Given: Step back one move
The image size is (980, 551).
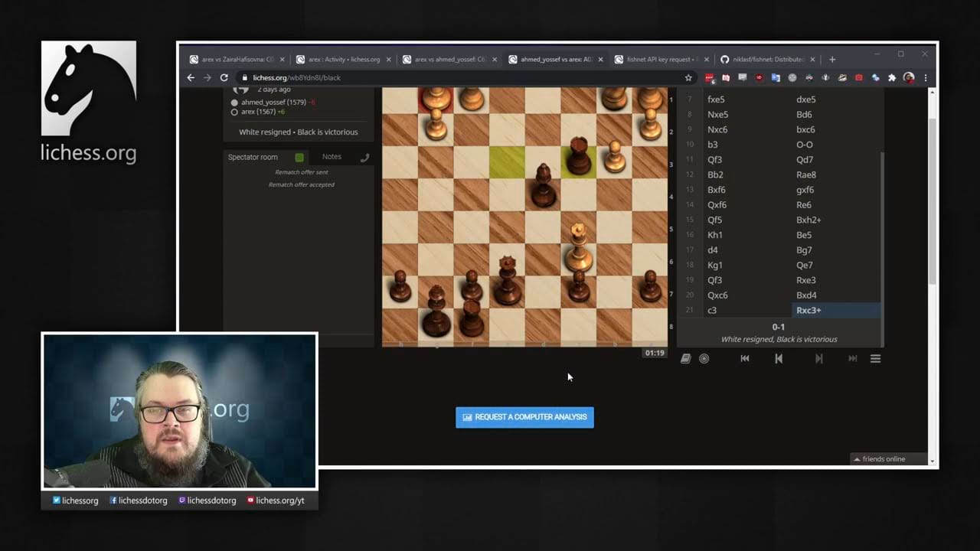Looking at the screenshot, I should point(779,358).
